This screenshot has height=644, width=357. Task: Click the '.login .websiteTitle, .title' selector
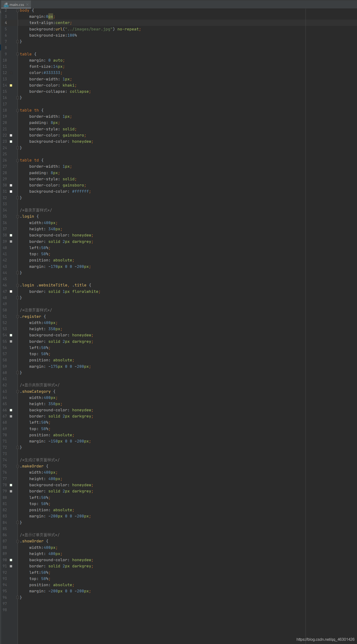click(x=53, y=285)
